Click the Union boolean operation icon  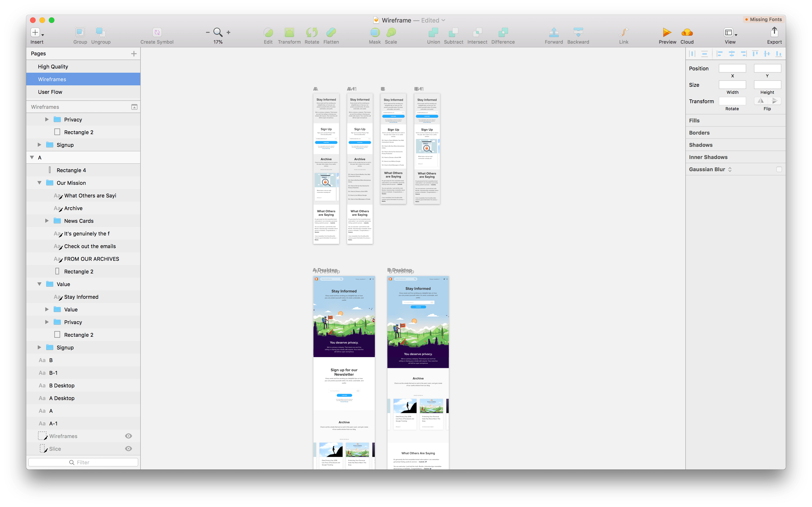coord(433,33)
